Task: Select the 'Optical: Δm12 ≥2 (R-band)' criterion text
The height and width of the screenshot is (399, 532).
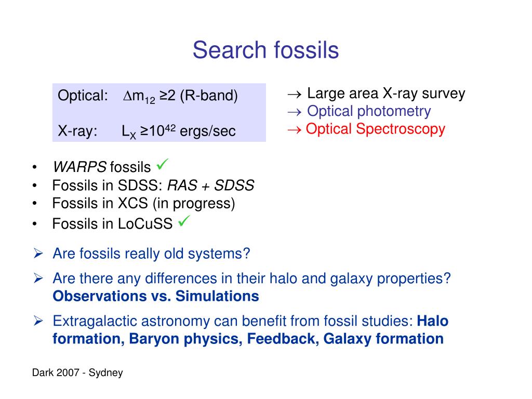Action: (148, 96)
